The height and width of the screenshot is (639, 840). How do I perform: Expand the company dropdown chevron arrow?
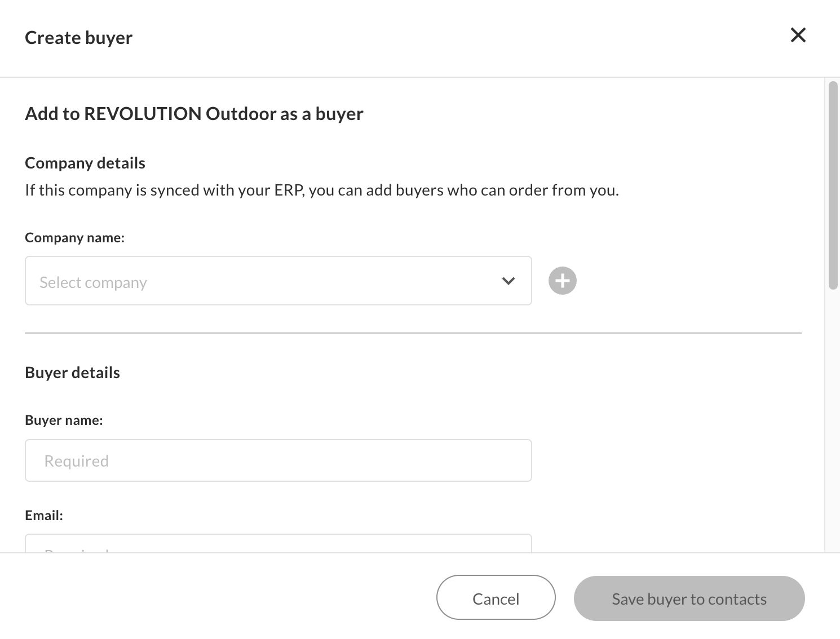[x=509, y=281]
